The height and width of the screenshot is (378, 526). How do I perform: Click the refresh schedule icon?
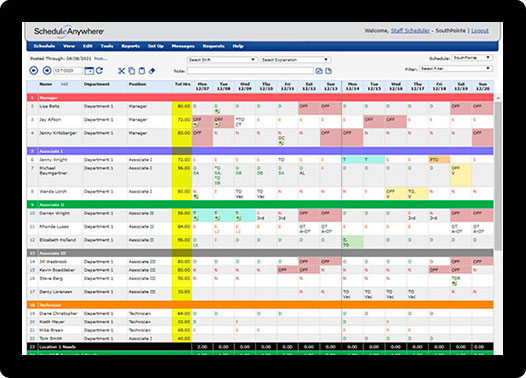(99, 70)
